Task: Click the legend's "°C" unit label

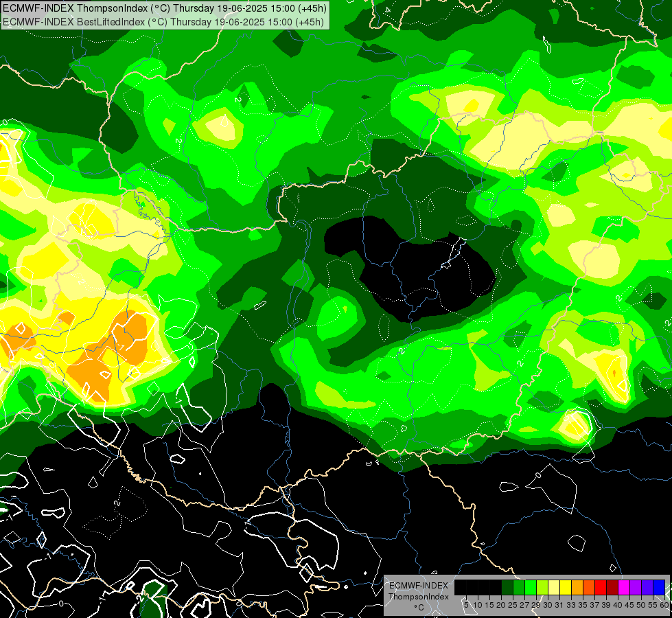Action: [419, 608]
